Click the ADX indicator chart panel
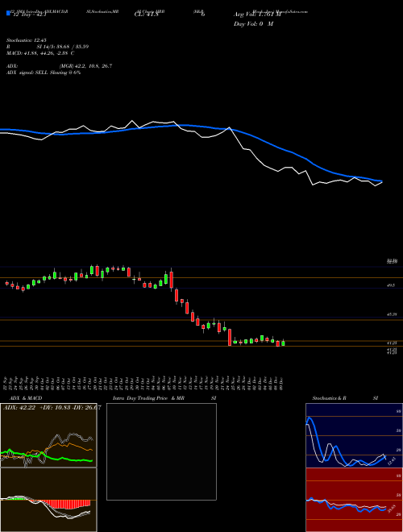 click(x=48, y=435)
